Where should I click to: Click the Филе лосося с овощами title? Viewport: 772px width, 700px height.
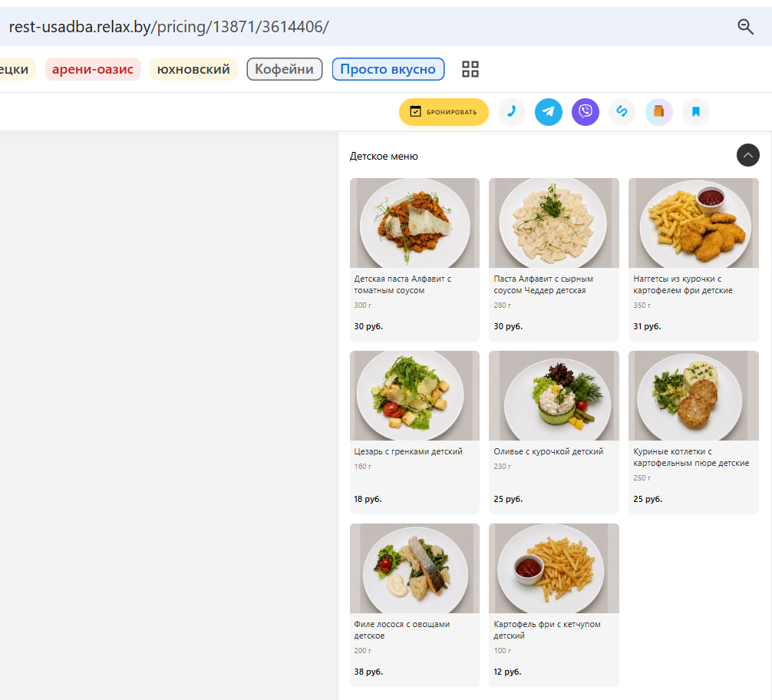pyautogui.click(x=402, y=629)
